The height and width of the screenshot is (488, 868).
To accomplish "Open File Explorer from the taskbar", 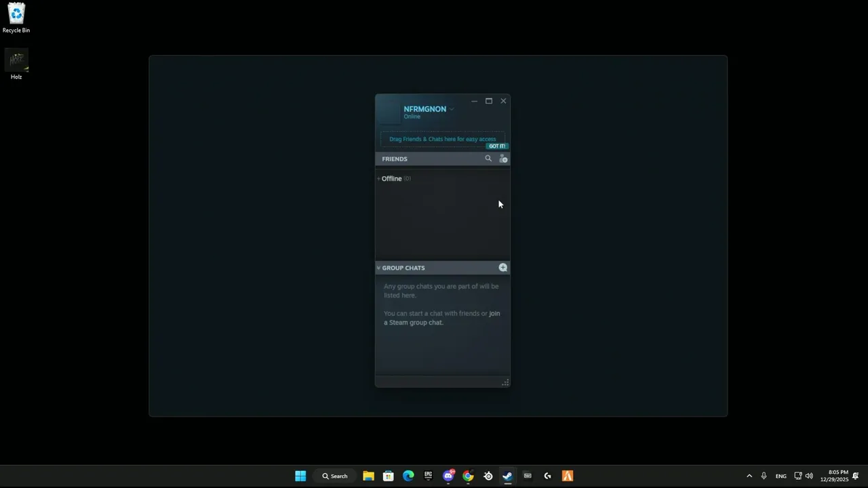I will [368, 476].
